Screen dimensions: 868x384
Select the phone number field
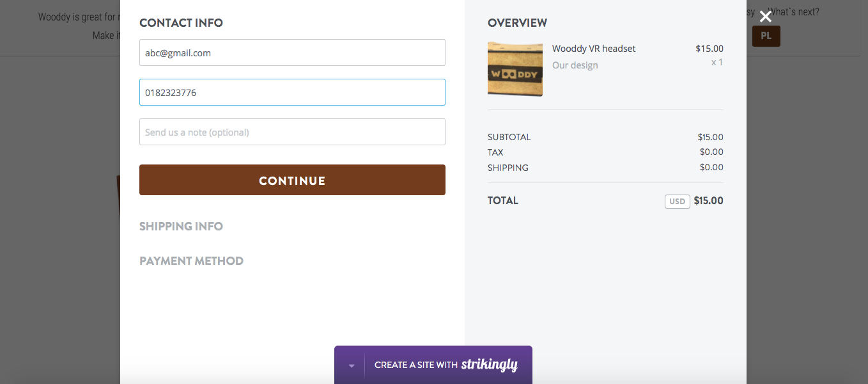[292, 92]
